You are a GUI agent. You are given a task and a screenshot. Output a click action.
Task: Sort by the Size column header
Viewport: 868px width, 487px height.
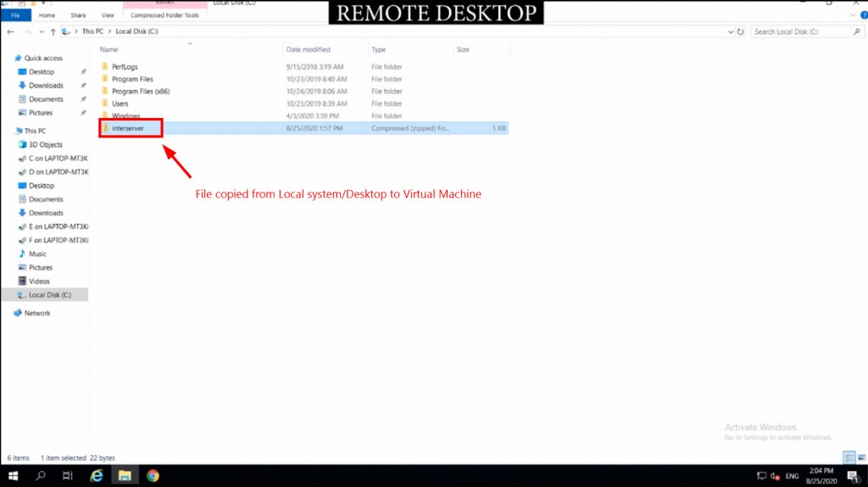tap(463, 50)
